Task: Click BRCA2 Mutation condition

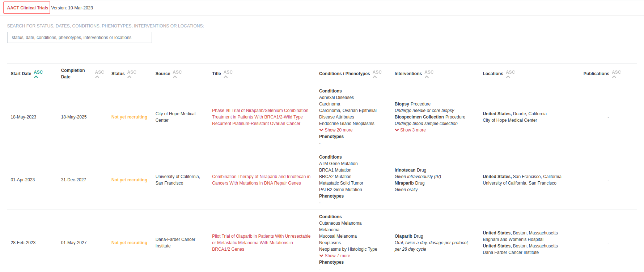Action: click(x=335, y=177)
